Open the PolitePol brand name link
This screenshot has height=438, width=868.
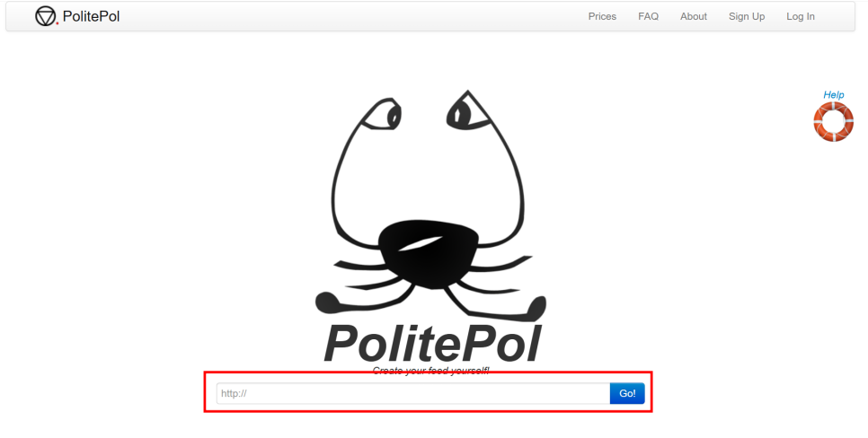coord(91,16)
